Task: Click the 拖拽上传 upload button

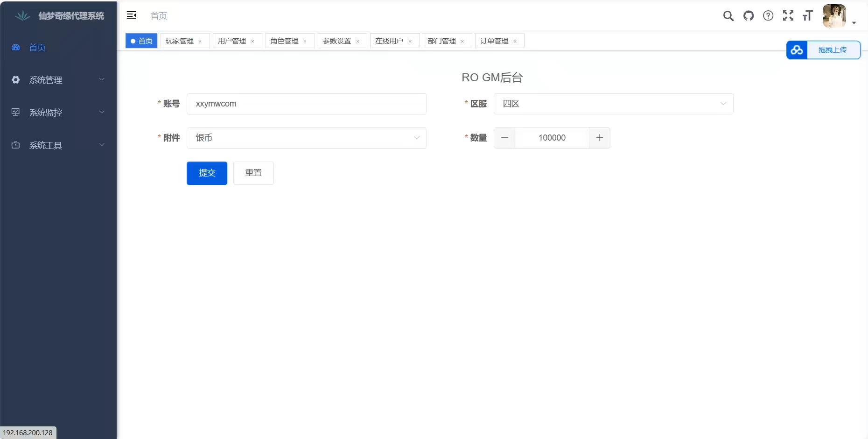Action: point(833,50)
